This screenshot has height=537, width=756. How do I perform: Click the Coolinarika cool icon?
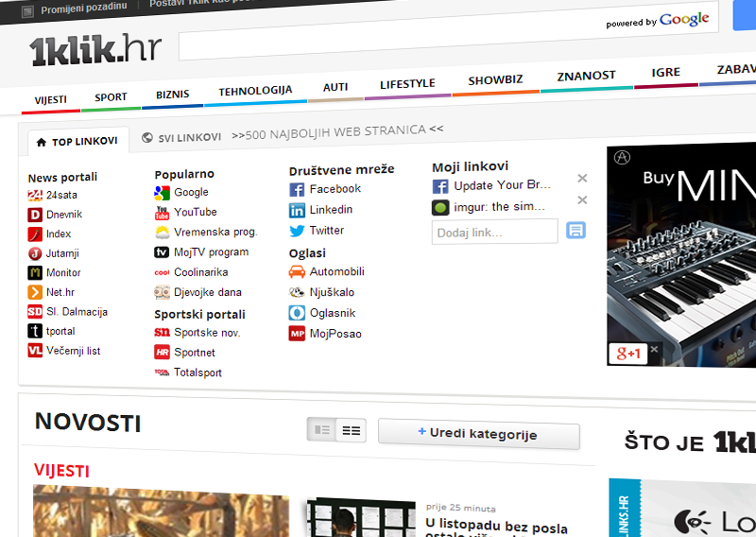162,272
